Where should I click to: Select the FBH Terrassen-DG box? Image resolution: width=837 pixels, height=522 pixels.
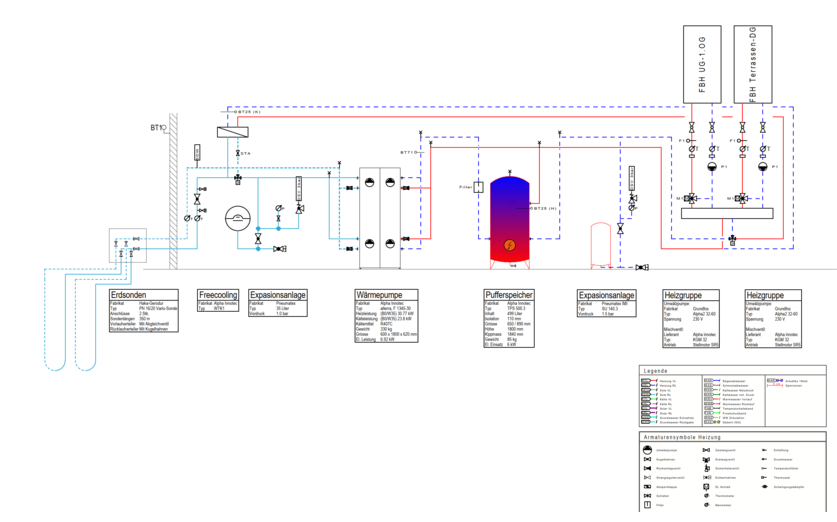(753, 64)
